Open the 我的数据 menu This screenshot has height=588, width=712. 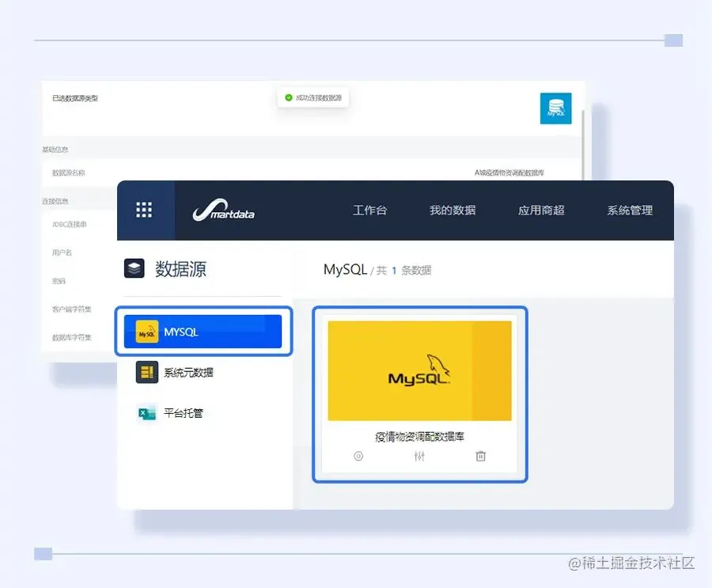click(453, 210)
